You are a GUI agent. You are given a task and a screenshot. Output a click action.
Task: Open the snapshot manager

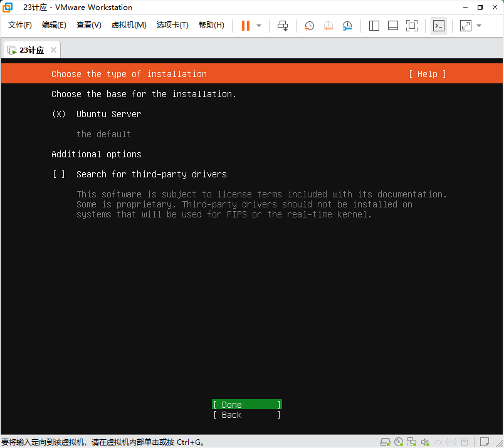click(x=347, y=26)
